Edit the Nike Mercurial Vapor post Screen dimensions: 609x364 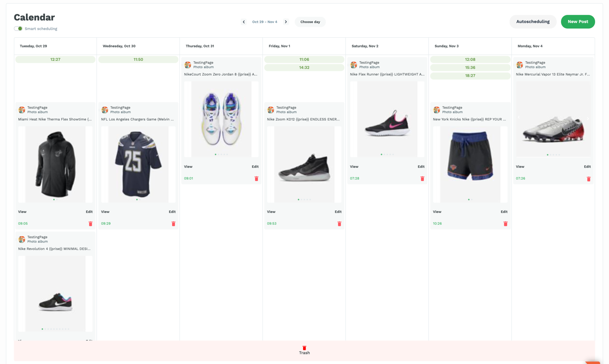[x=587, y=167]
